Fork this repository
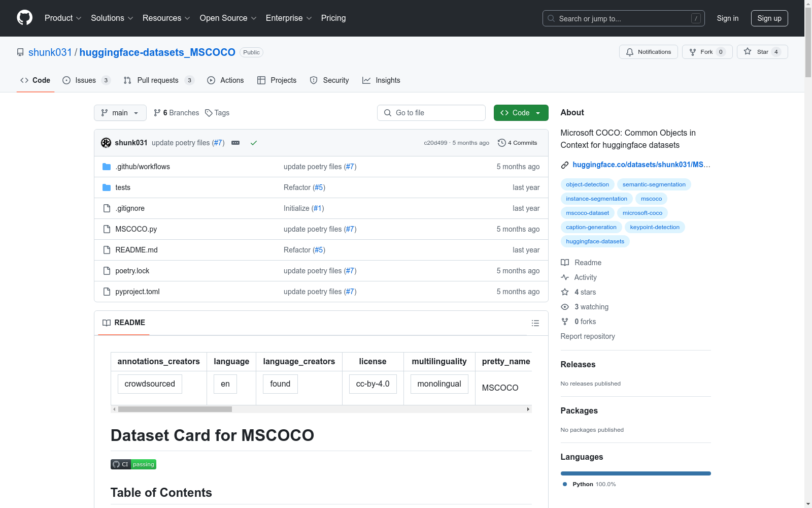 point(707,52)
